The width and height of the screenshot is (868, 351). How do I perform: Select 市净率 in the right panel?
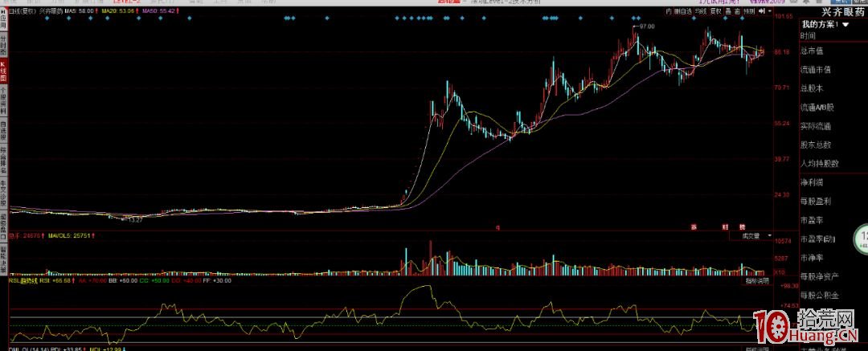pyautogui.click(x=812, y=258)
